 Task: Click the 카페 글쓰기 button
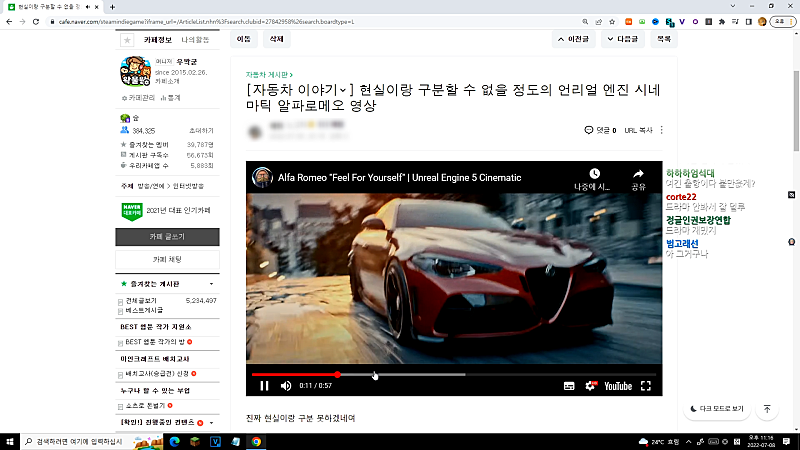point(167,237)
